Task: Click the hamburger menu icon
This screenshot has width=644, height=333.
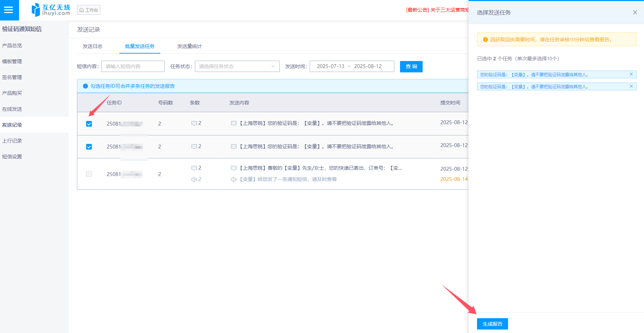Action: (8, 10)
